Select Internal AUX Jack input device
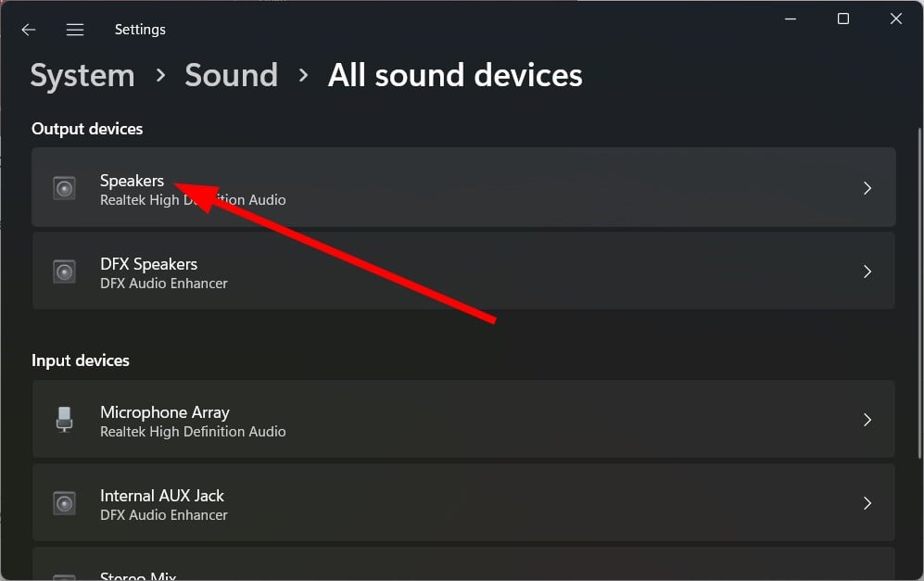 tap(463, 503)
